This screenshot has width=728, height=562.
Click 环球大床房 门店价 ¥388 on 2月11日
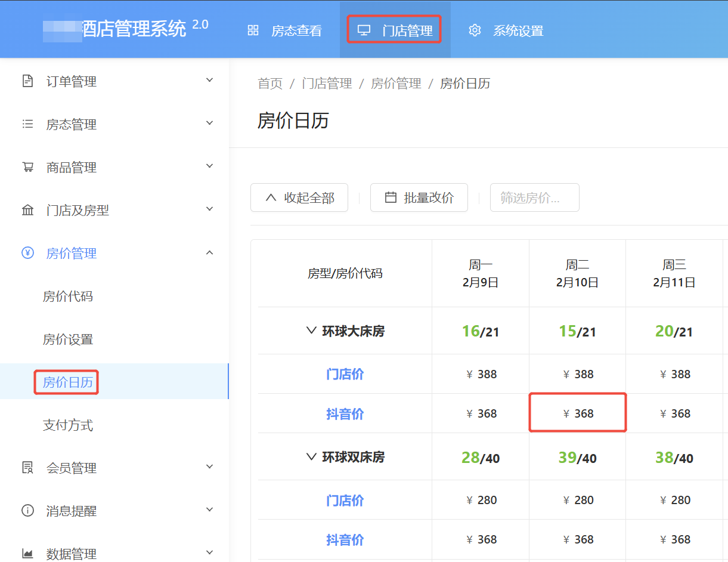[x=674, y=374]
